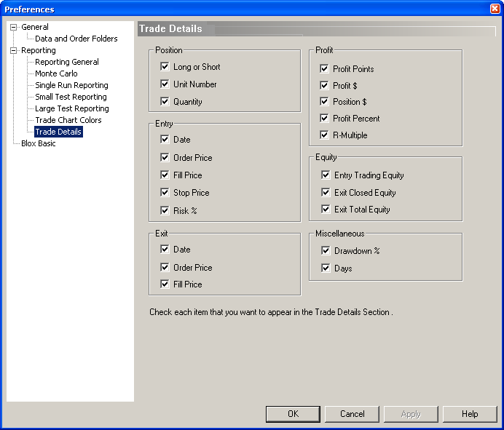Select Reporting General in tree
The height and width of the screenshot is (430, 504).
67,62
